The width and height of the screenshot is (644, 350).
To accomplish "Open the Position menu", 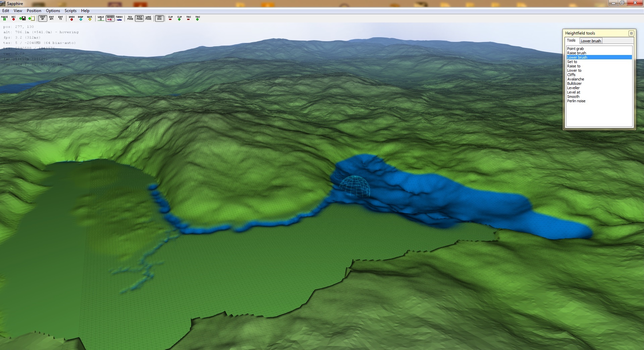I will [x=34, y=11].
